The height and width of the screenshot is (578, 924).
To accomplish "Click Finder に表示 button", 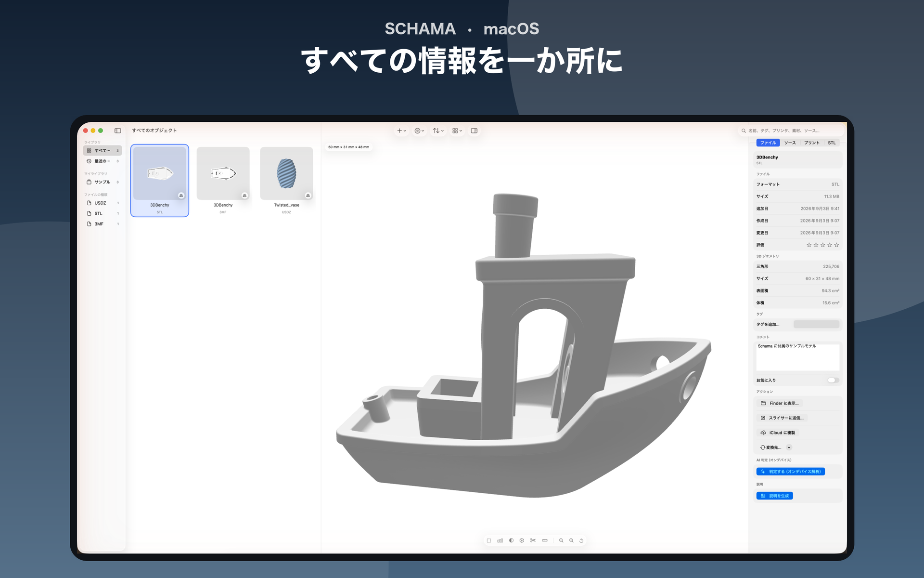I will (x=780, y=404).
